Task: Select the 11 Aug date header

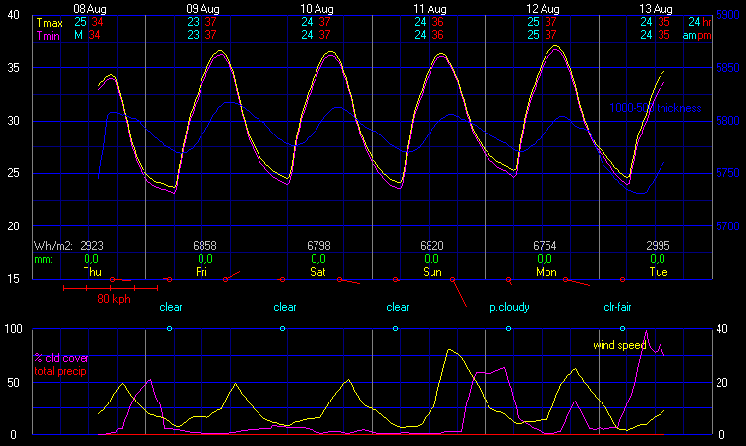Action: tap(430, 9)
